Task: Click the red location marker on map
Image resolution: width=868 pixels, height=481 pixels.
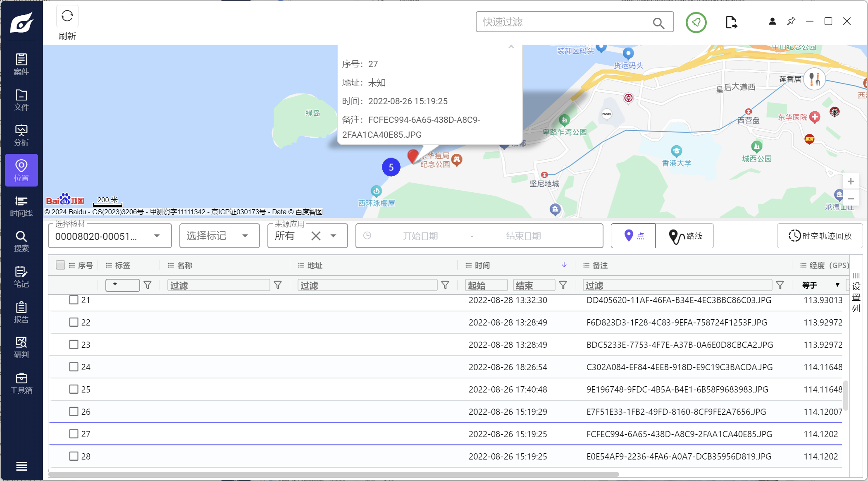Action: [413, 156]
